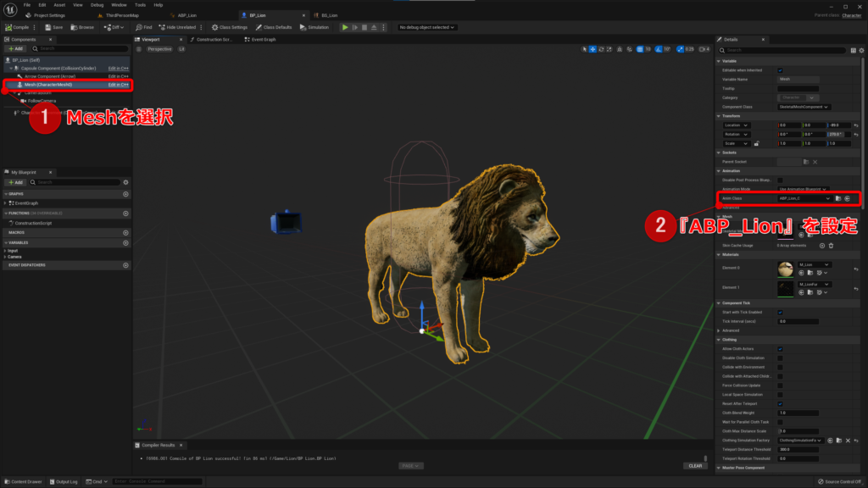Image resolution: width=868 pixels, height=488 pixels.
Task: Open the Debug menu
Action: tap(97, 5)
